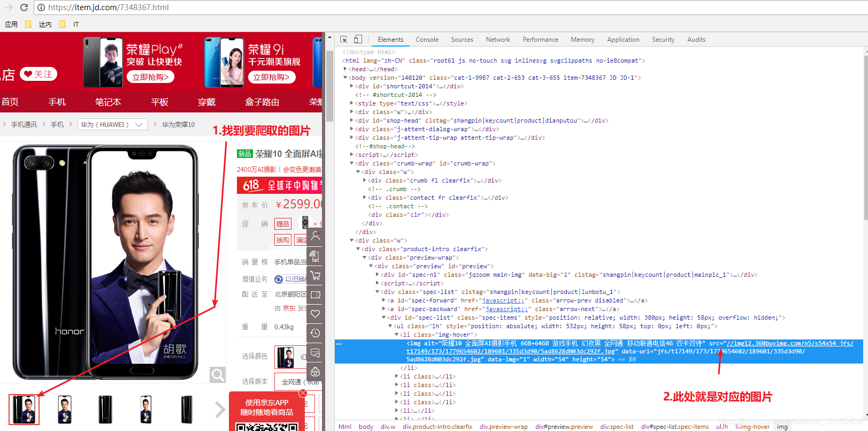Open the 手机 shop navigation item
868x431 pixels.
pyautogui.click(x=57, y=102)
